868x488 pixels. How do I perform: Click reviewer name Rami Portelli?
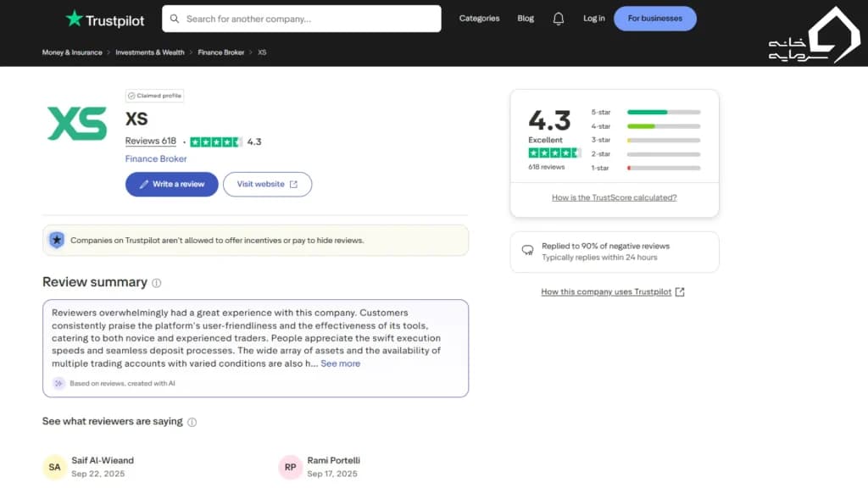pos(333,460)
